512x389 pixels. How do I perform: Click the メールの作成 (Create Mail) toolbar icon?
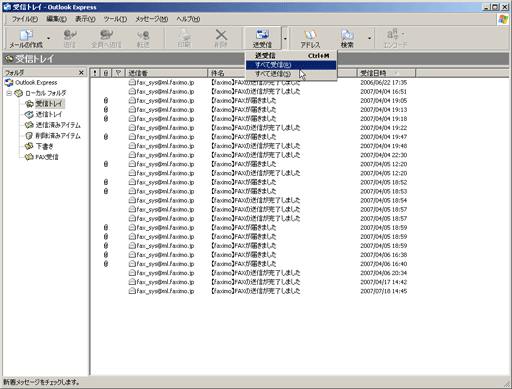point(26,39)
